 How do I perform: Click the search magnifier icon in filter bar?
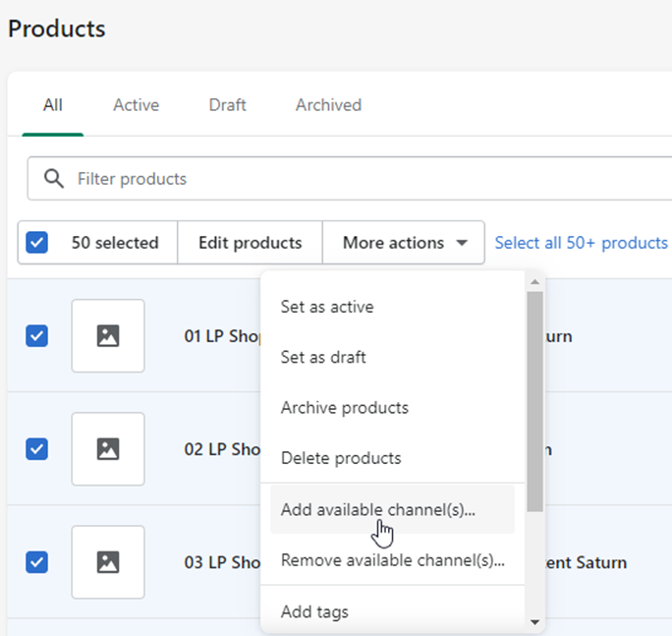[55, 179]
